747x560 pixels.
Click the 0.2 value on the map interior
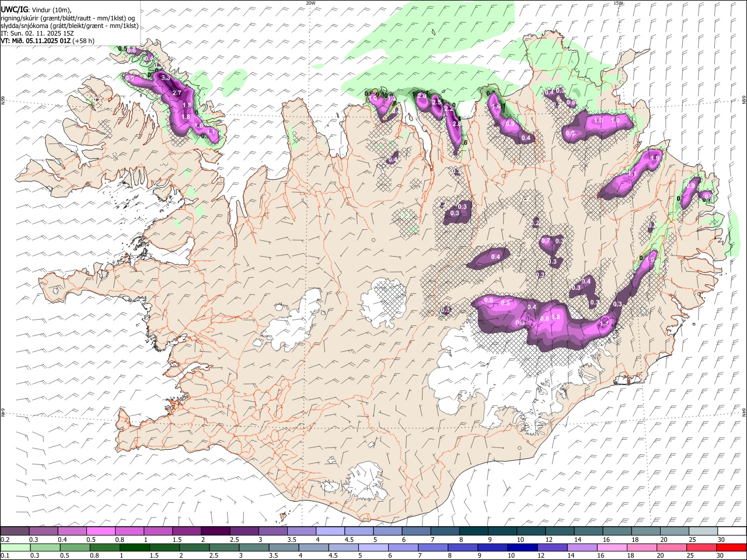tap(535, 223)
